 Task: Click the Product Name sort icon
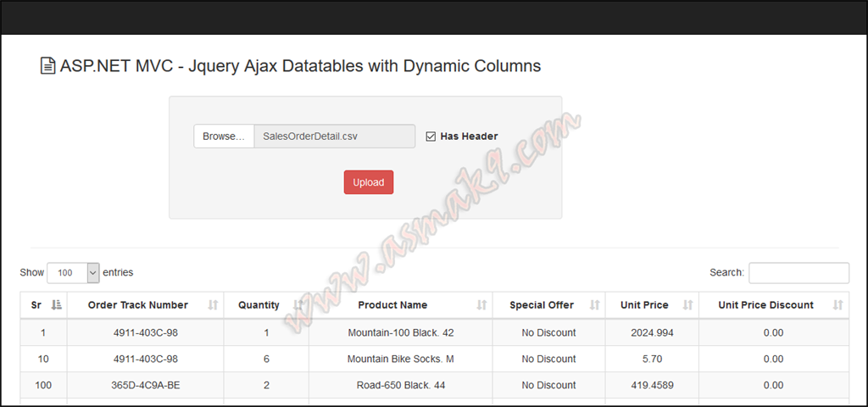point(481,305)
